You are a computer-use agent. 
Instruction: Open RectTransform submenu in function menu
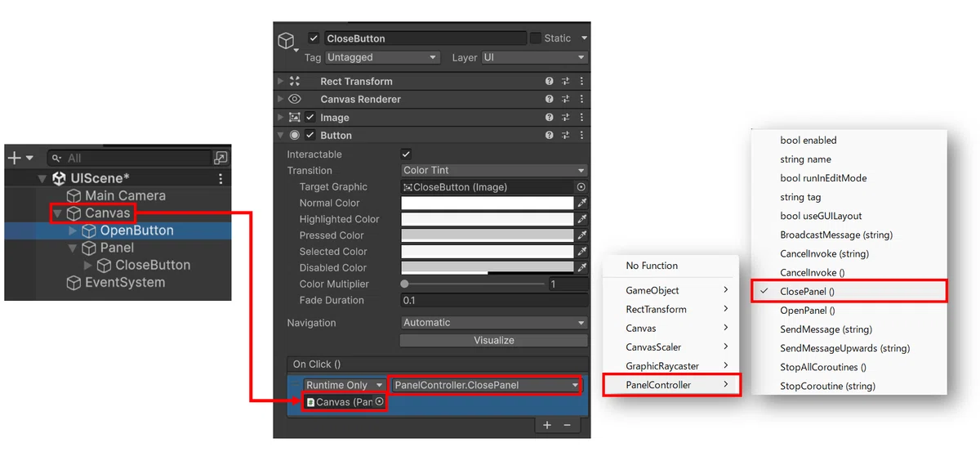[670, 309]
